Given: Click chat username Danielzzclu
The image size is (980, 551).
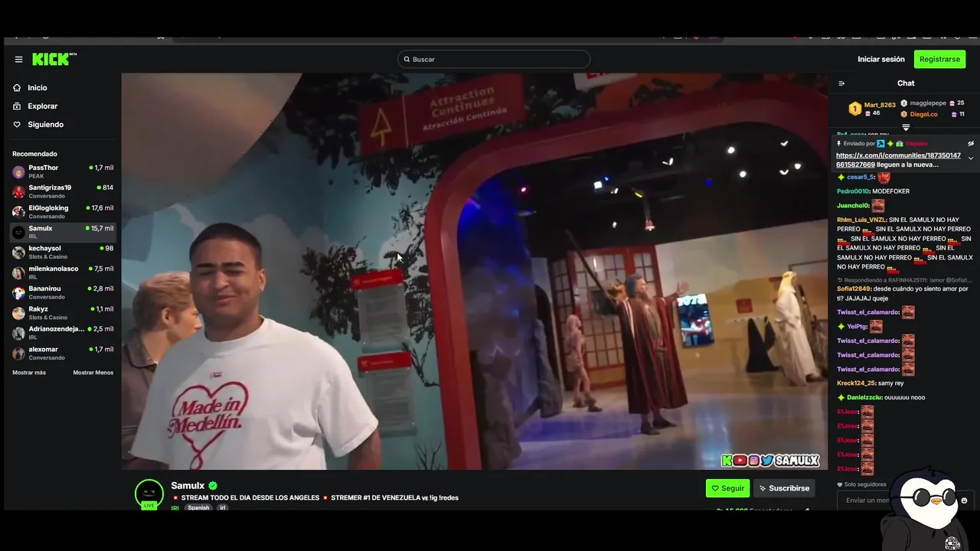Looking at the screenshot, I should tap(864, 398).
